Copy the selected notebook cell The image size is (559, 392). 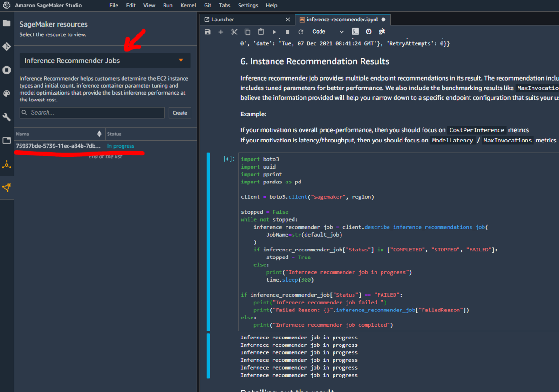pyautogui.click(x=247, y=32)
